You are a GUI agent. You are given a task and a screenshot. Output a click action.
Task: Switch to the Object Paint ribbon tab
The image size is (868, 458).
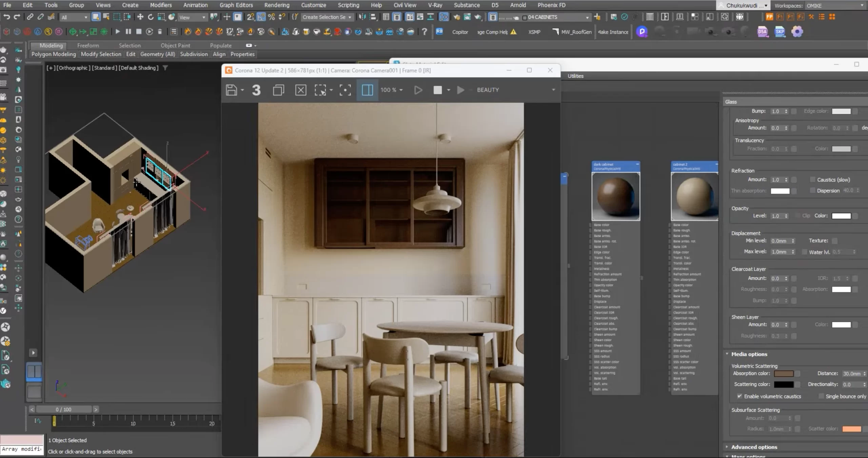[175, 45]
